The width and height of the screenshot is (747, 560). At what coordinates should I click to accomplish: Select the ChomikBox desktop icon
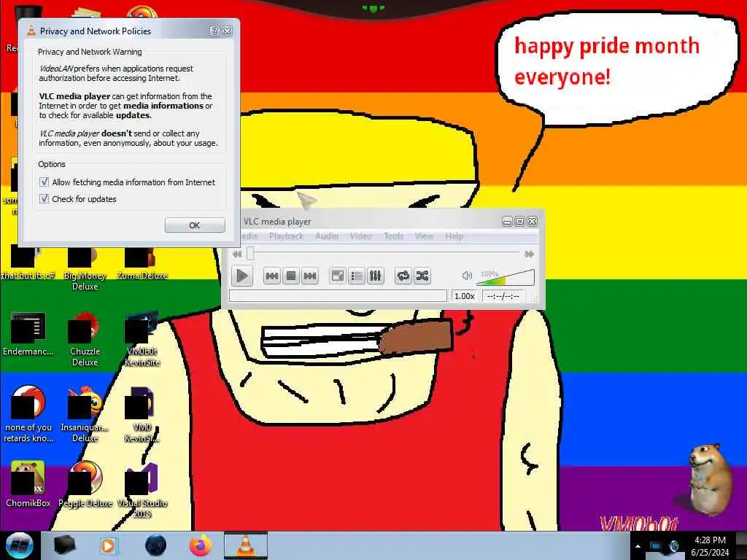point(28,484)
